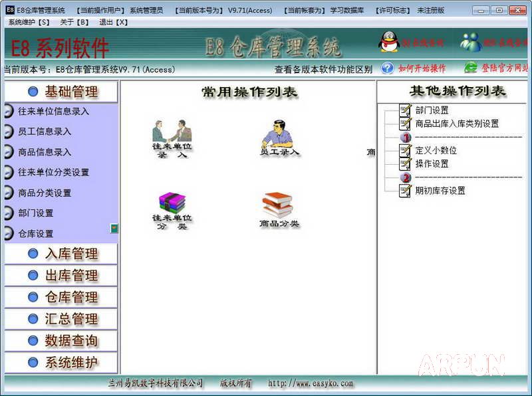Open 仓库设置 in the sidebar
This screenshot has height=396, width=532.
[x=36, y=233]
